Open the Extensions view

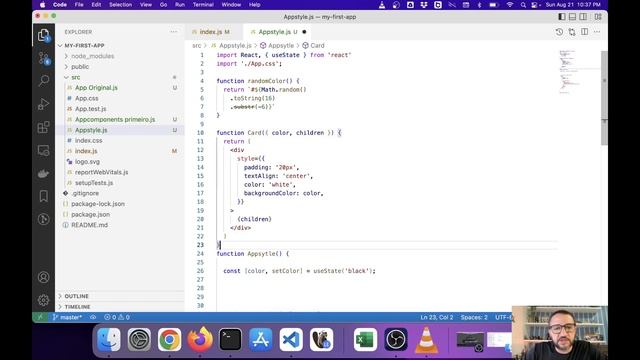point(43,127)
